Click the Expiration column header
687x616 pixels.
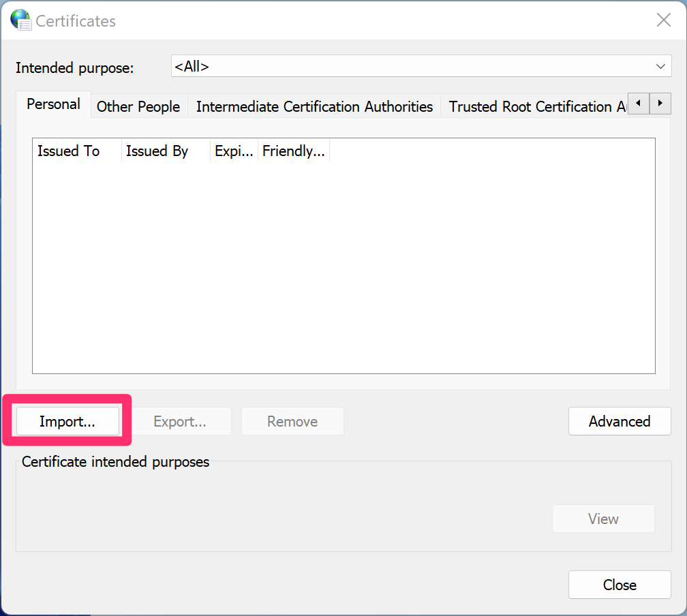point(234,151)
